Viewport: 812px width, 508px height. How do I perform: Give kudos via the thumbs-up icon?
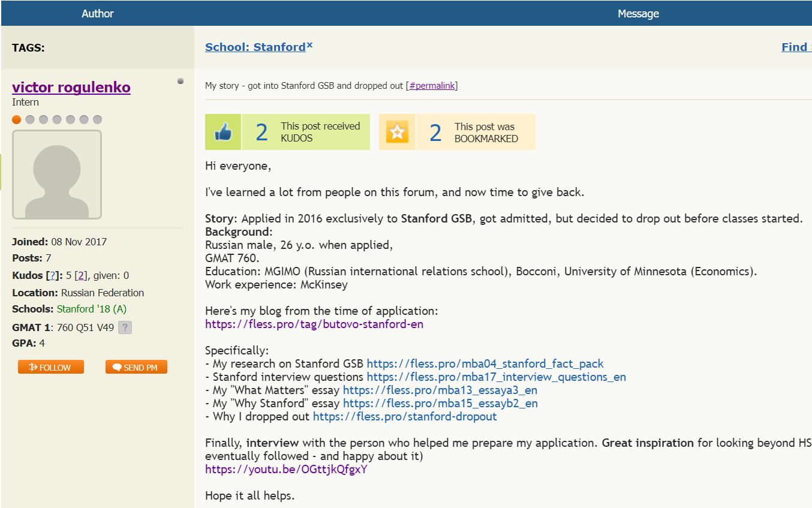click(222, 131)
